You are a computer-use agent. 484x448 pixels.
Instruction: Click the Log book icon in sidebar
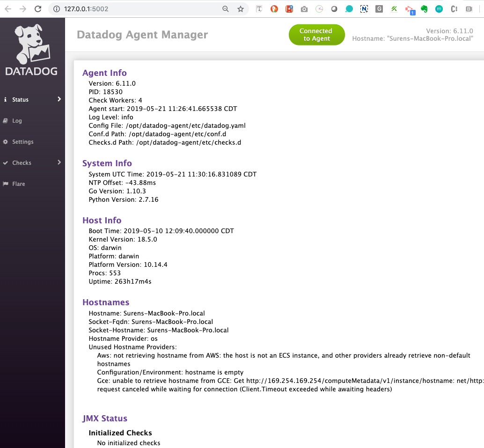point(5,121)
